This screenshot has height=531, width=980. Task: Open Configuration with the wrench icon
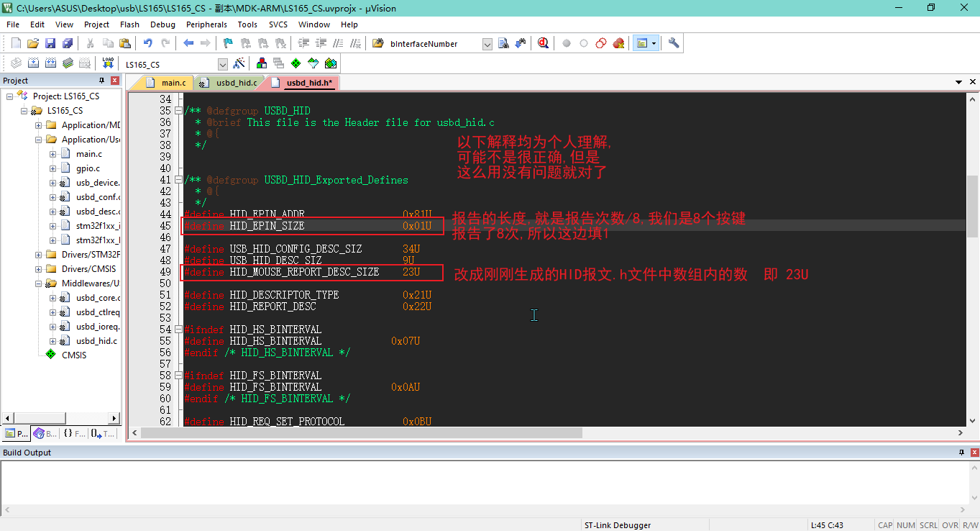[674, 43]
